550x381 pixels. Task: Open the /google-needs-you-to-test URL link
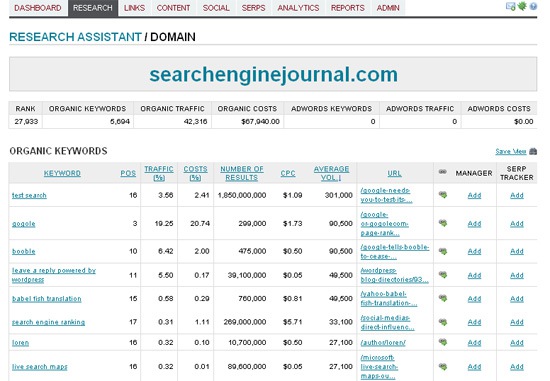click(386, 195)
